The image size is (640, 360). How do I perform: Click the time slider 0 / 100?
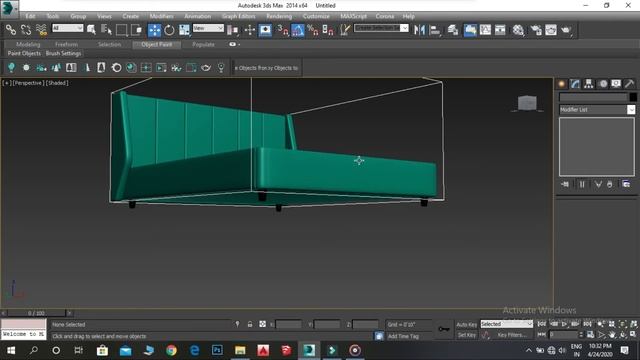click(36, 313)
